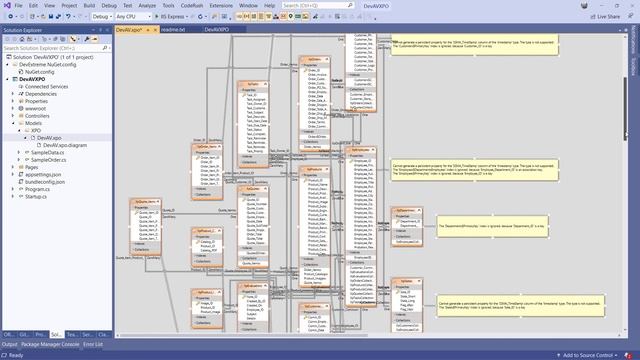This screenshot has width=640, height=360.
Task: Click the Save All toolbar icon
Action: pos(58,17)
